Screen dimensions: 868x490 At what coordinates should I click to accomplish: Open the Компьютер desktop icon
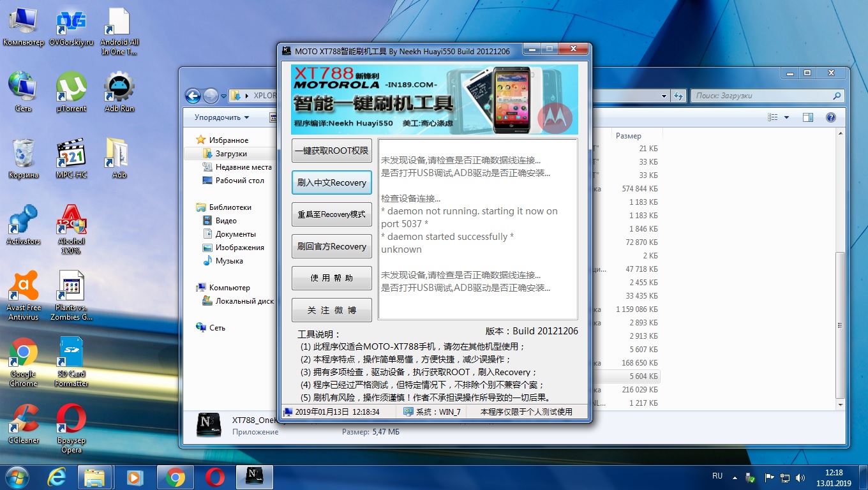[x=24, y=28]
